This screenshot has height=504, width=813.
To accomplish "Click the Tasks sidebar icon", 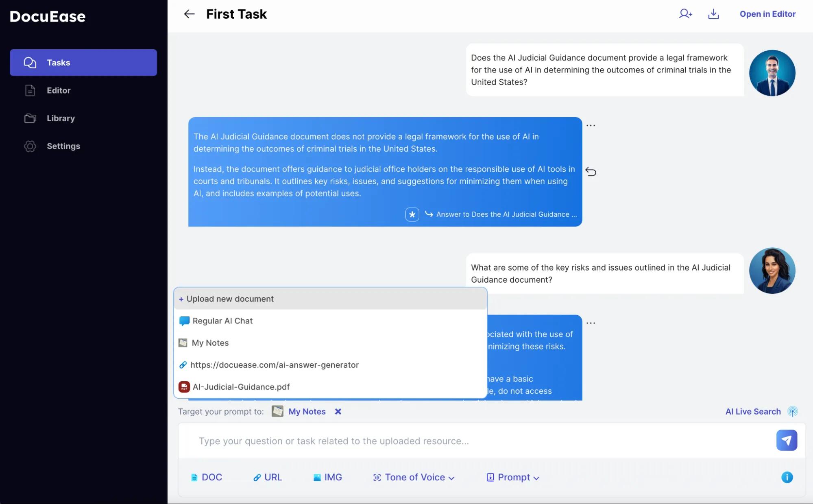I will [x=30, y=62].
